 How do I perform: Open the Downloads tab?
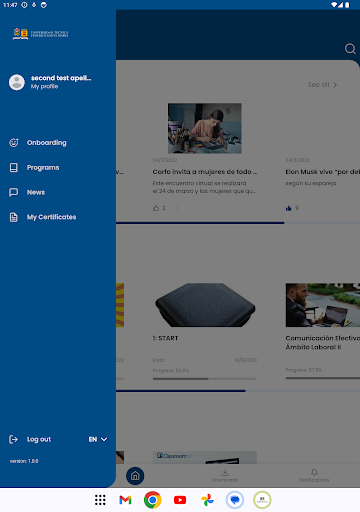225,476
